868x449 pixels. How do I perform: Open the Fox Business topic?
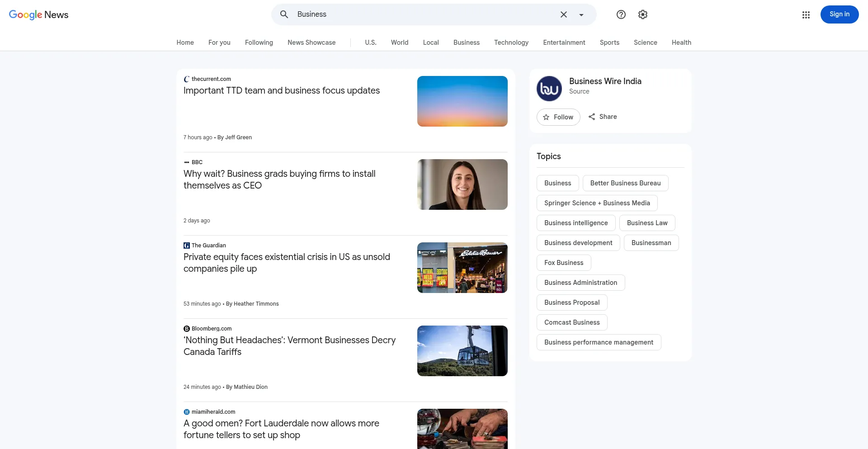point(564,263)
